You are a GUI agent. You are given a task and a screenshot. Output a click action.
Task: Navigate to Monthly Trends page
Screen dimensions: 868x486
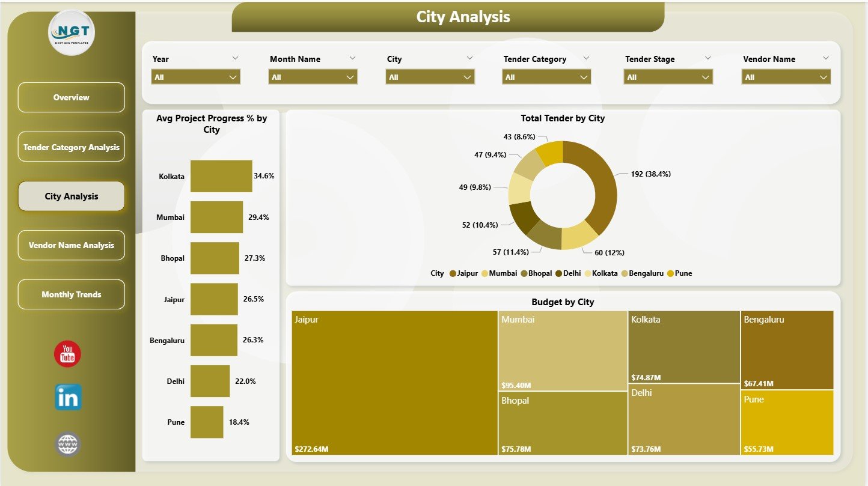point(72,294)
